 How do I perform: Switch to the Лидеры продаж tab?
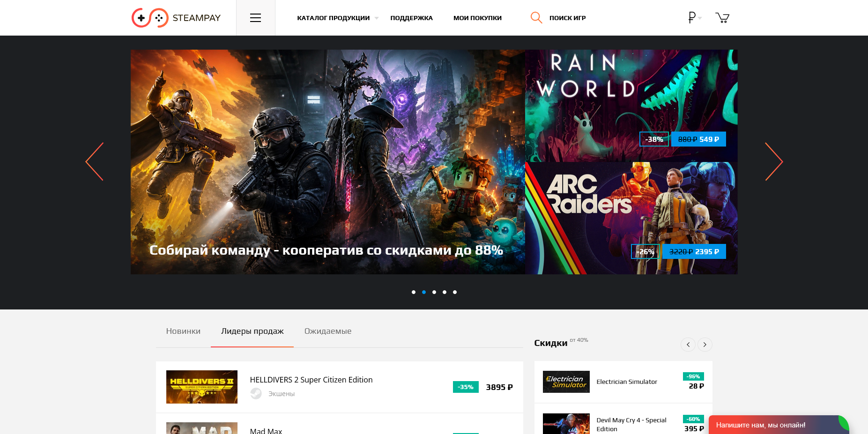(x=252, y=331)
